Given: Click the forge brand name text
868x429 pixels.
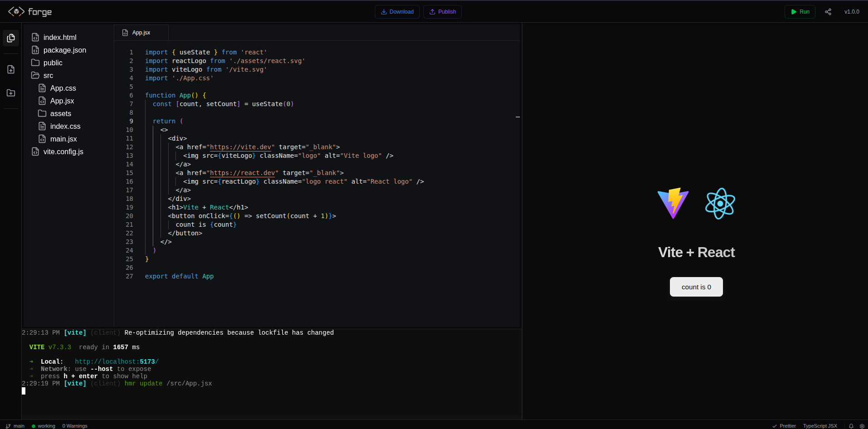Looking at the screenshot, I should tap(40, 12).
